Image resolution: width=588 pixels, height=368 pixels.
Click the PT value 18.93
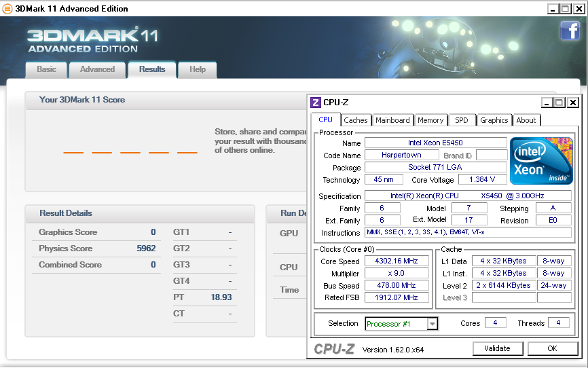[221, 297]
